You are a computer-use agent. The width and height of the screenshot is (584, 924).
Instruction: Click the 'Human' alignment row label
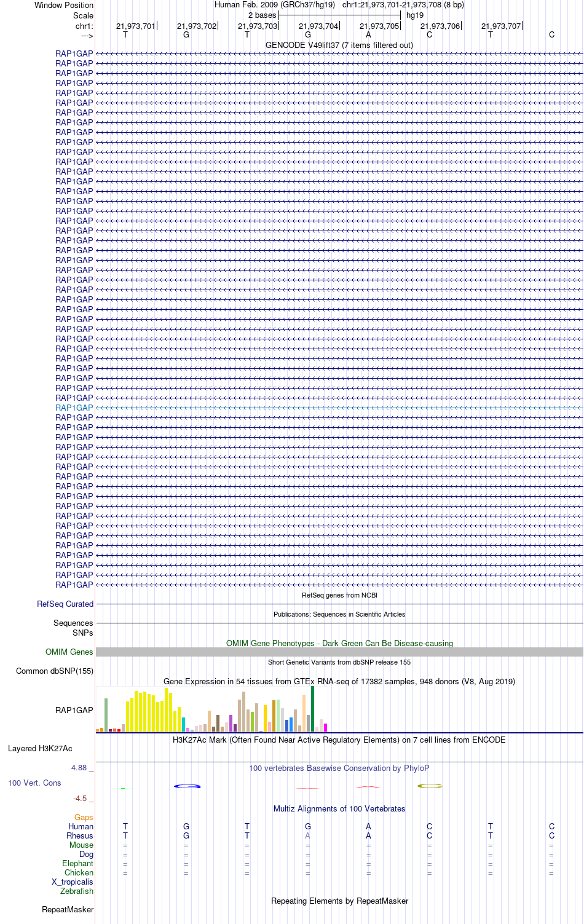click(x=81, y=827)
